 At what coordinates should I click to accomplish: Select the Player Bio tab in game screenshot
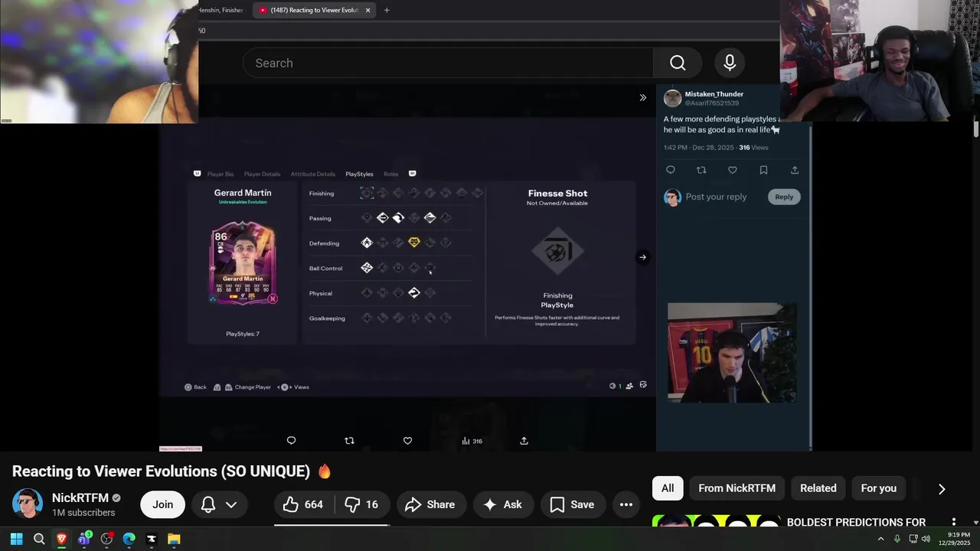(220, 174)
